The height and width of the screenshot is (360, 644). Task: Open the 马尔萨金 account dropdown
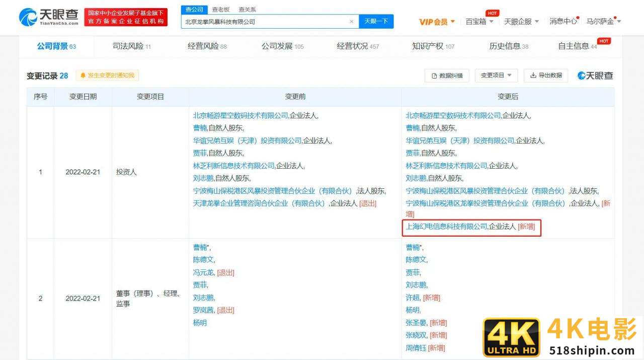click(604, 22)
